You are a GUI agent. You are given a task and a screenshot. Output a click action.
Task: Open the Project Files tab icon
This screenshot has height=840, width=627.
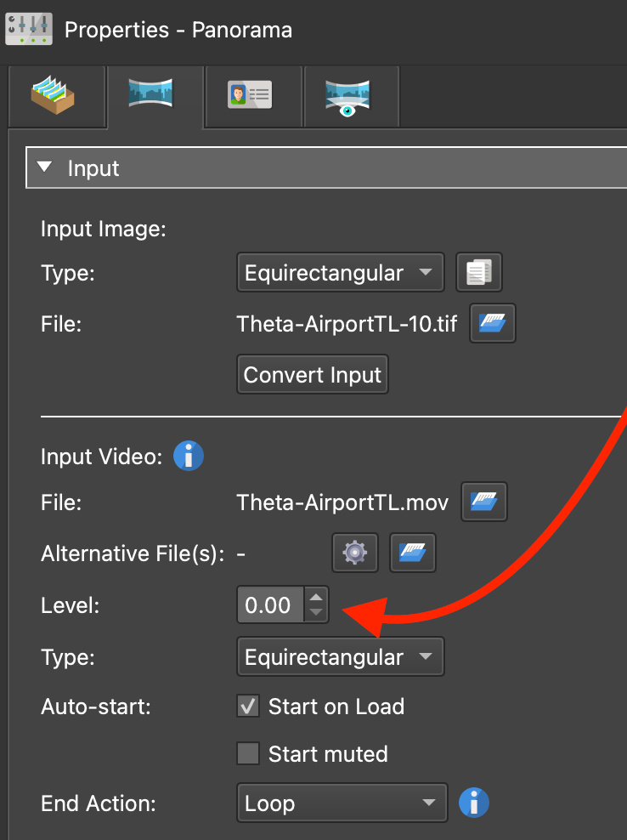point(54,95)
